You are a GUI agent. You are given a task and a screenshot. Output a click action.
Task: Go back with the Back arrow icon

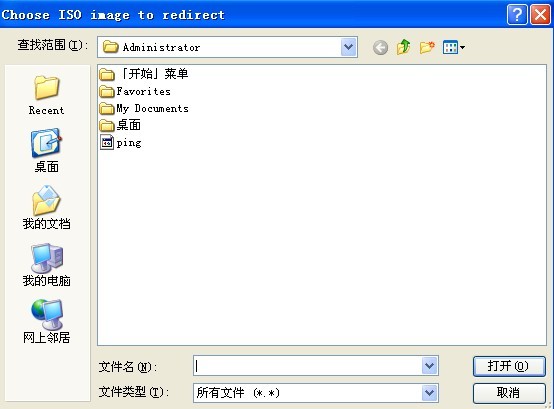[x=380, y=47]
